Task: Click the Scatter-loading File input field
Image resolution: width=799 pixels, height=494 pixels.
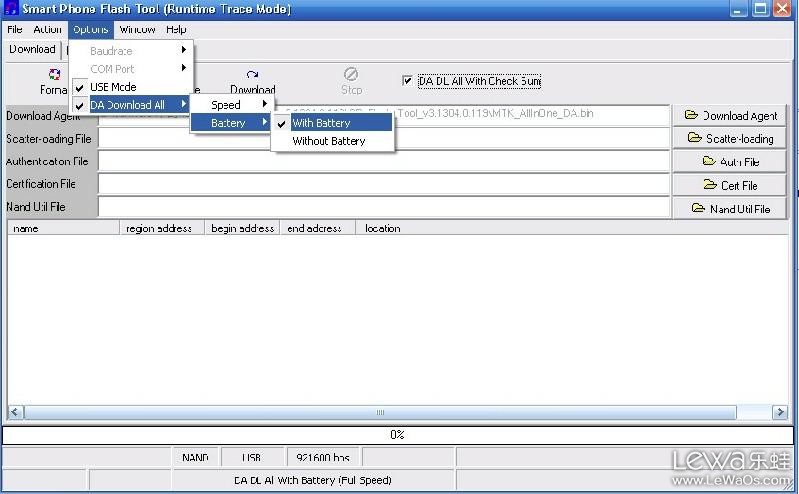Action: 384,138
